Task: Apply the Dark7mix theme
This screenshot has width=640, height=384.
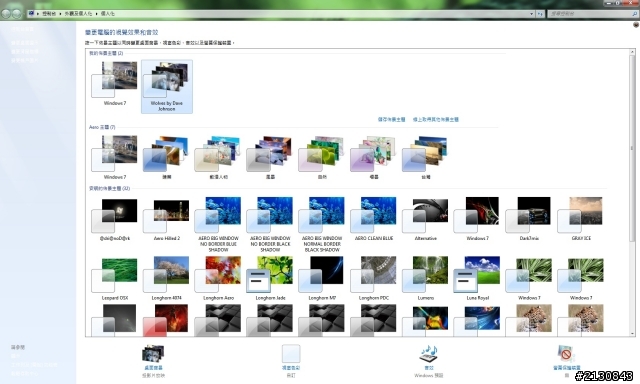Action: [x=529, y=219]
